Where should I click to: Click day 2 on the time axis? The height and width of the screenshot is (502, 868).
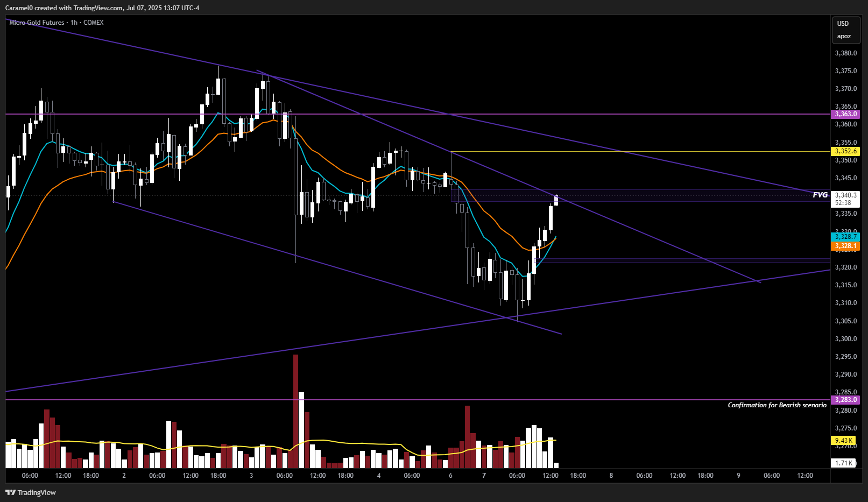124,476
